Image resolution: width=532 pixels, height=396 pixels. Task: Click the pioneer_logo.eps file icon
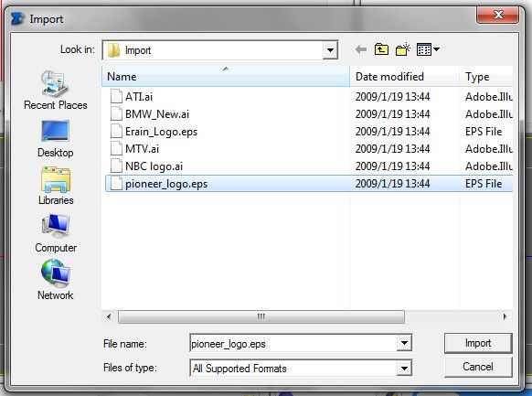click(x=116, y=184)
